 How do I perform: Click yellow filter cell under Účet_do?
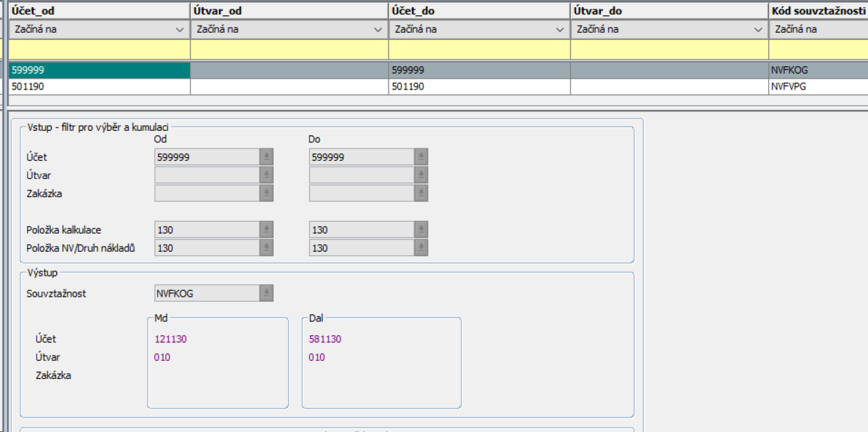coord(479,49)
